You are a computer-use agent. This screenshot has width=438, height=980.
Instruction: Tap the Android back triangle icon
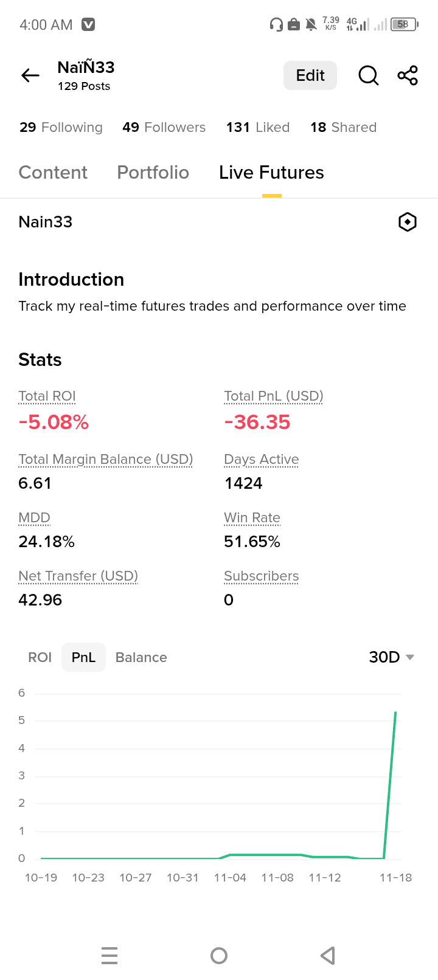coord(328,956)
